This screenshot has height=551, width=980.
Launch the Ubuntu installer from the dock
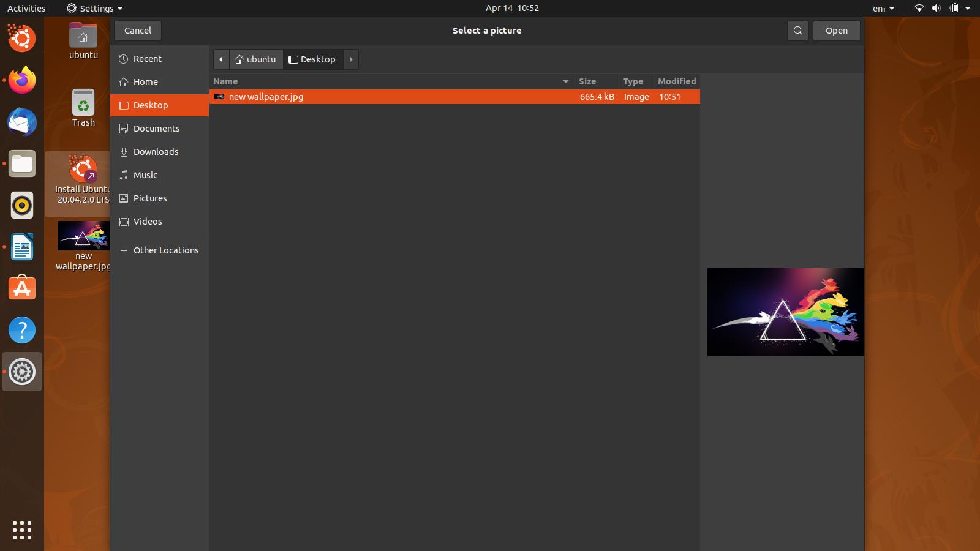(22, 39)
